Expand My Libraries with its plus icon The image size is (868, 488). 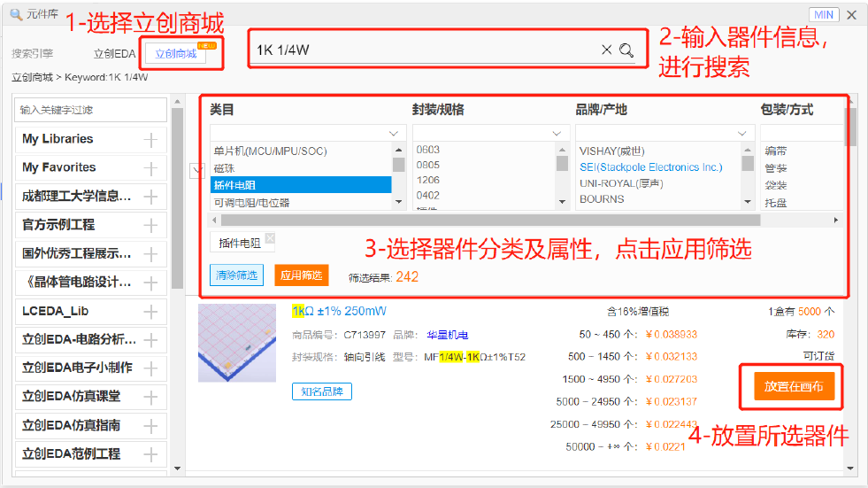[x=150, y=140]
